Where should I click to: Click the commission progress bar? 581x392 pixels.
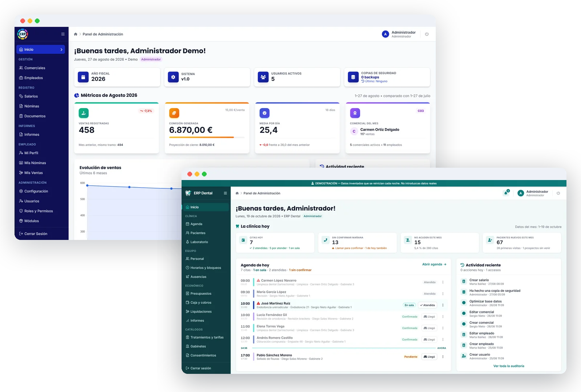(207, 137)
